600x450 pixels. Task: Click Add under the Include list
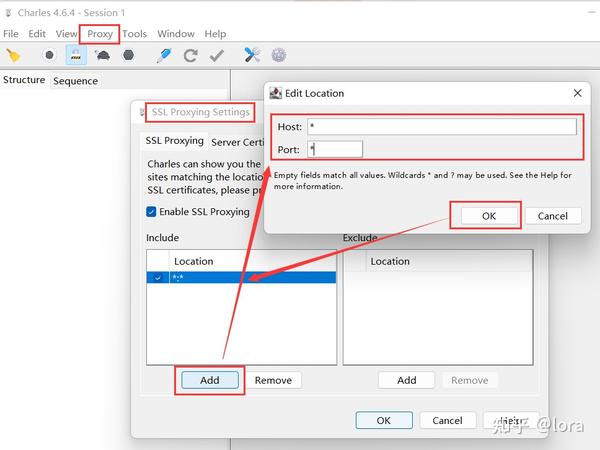[210, 380]
